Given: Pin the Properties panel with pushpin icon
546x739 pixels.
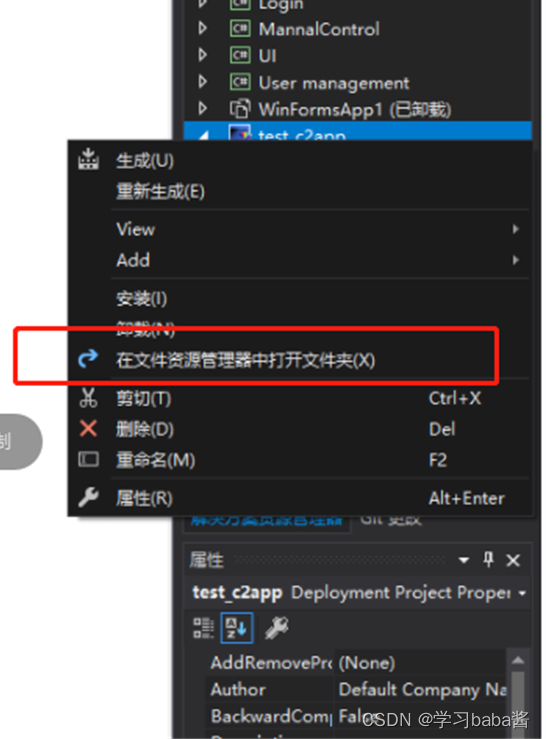Looking at the screenshot, I should [488, 560].
